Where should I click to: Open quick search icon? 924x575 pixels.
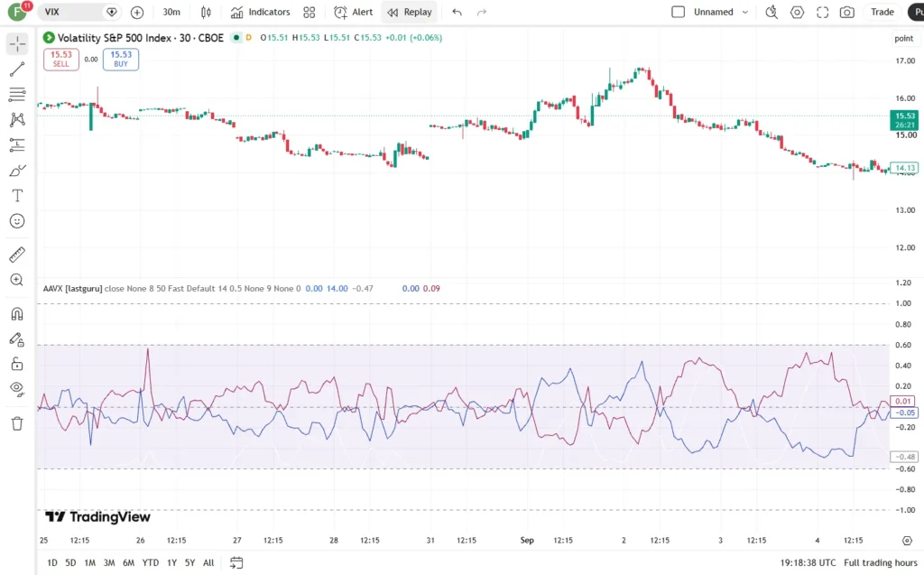tap(772, 12)
